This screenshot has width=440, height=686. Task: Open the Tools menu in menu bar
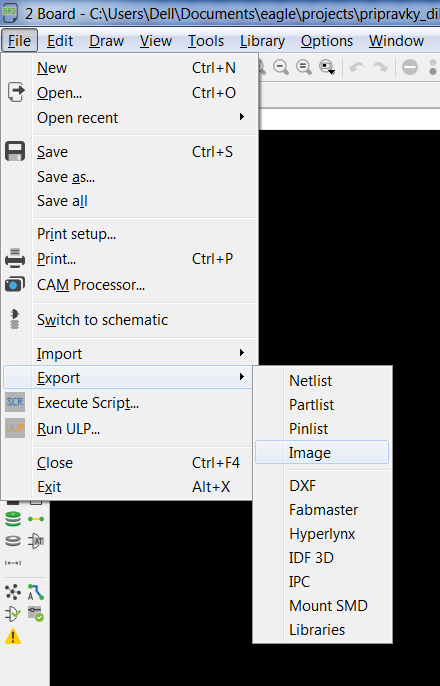click(x=206, y=41)
